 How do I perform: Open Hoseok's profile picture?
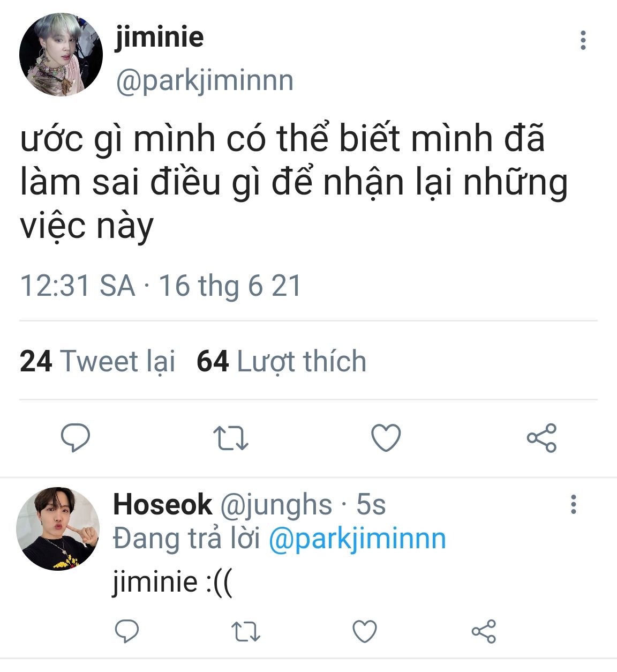[x=58, y=528]
